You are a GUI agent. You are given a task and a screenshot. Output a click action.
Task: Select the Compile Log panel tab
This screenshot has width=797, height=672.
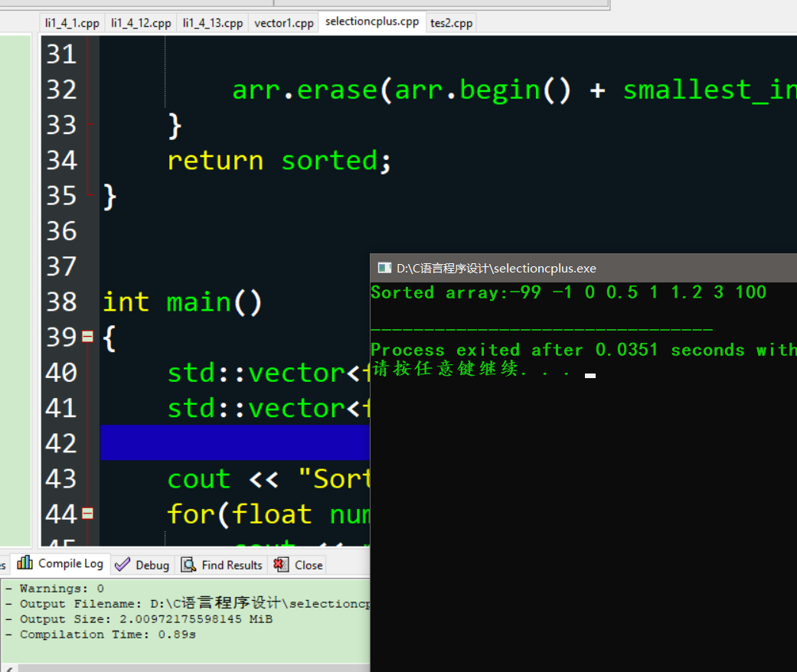pyautogui.click(x=60, y=563)
